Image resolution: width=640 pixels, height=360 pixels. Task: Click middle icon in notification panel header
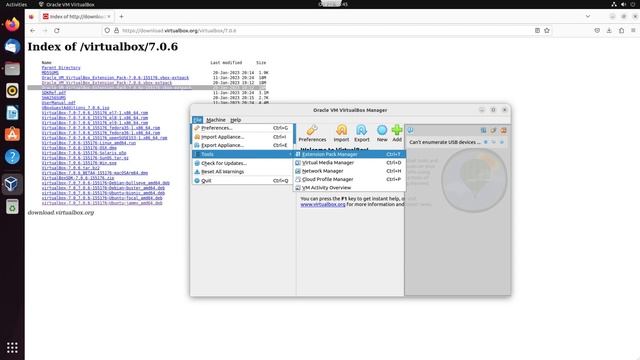493,130
